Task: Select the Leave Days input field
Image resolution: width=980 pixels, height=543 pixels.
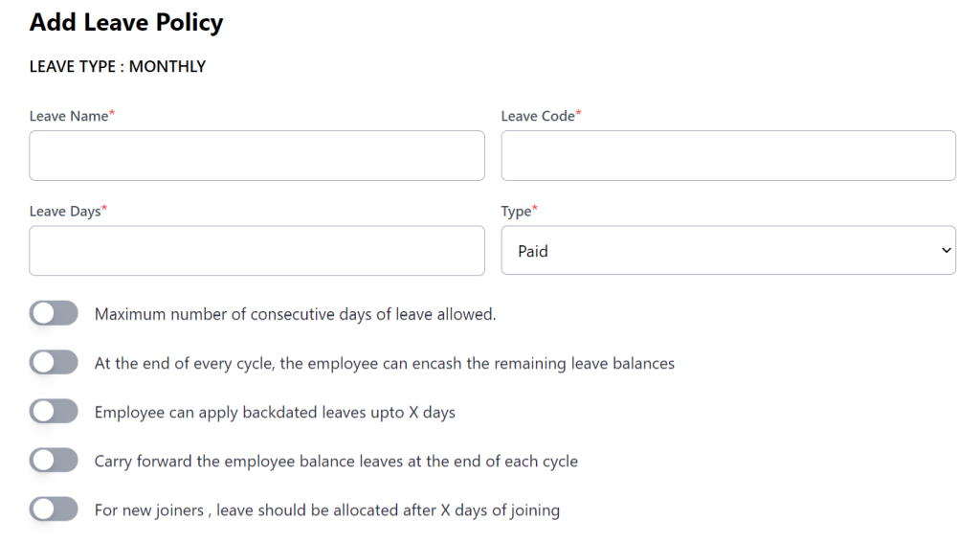Action: click(256, 251)
